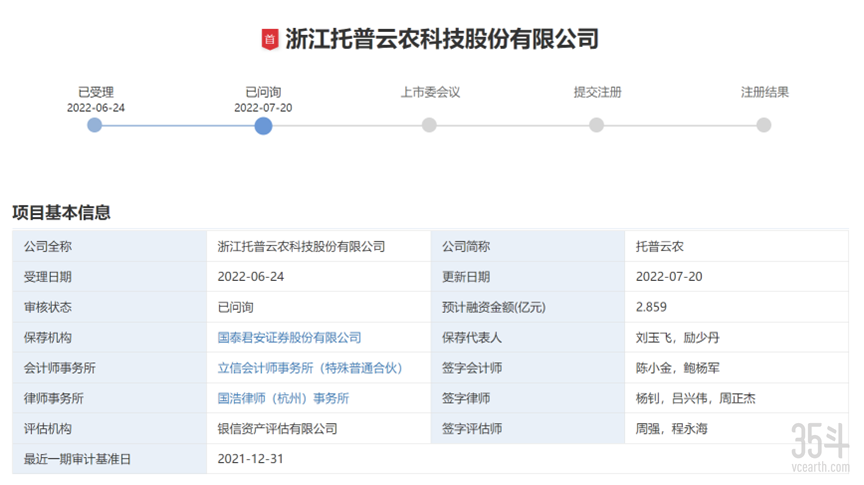This screenshot has width=864, height=485.
Task: Click the page title 浙江托普云农科技股份有限公司
Action: pyautogui.click(x=442, y=39)
